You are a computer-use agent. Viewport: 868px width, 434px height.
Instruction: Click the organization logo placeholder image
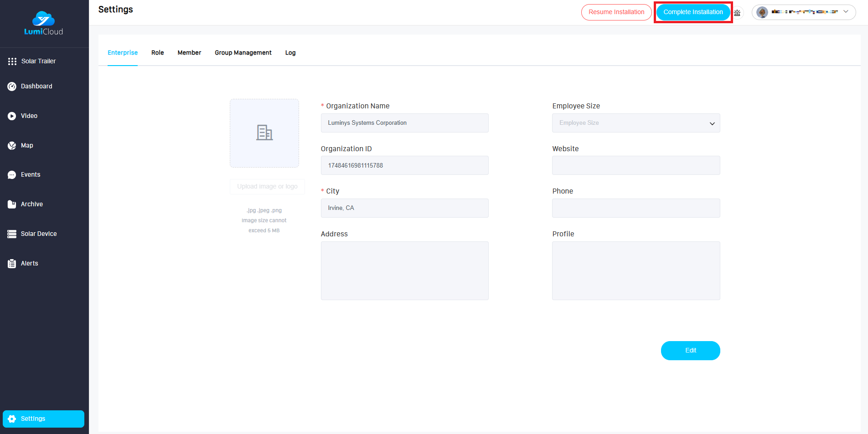coord(264,133)
